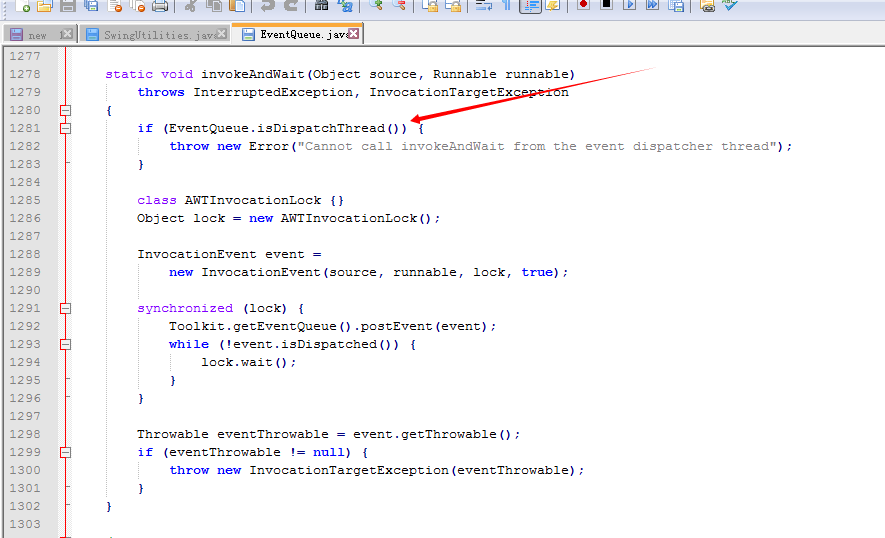The image size is (885, 538).
Task: Toggle Show All Characters pilcrow icon
Action: (506, 5)
